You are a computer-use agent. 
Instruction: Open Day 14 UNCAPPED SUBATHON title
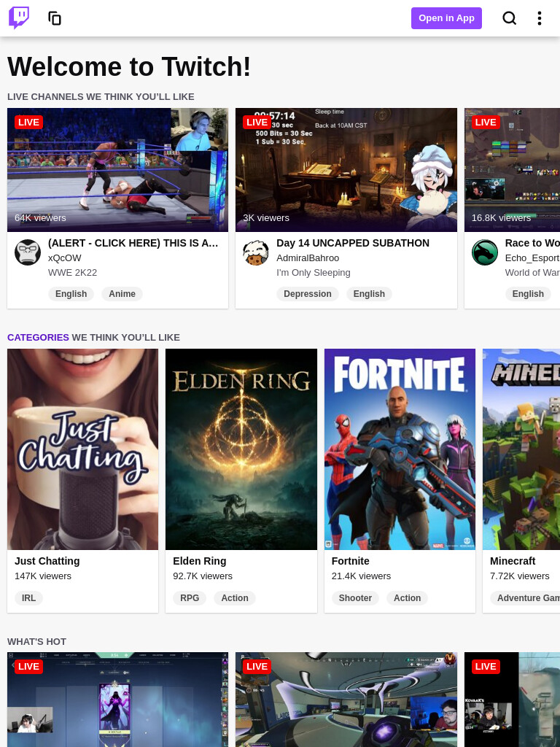(353, 243)
